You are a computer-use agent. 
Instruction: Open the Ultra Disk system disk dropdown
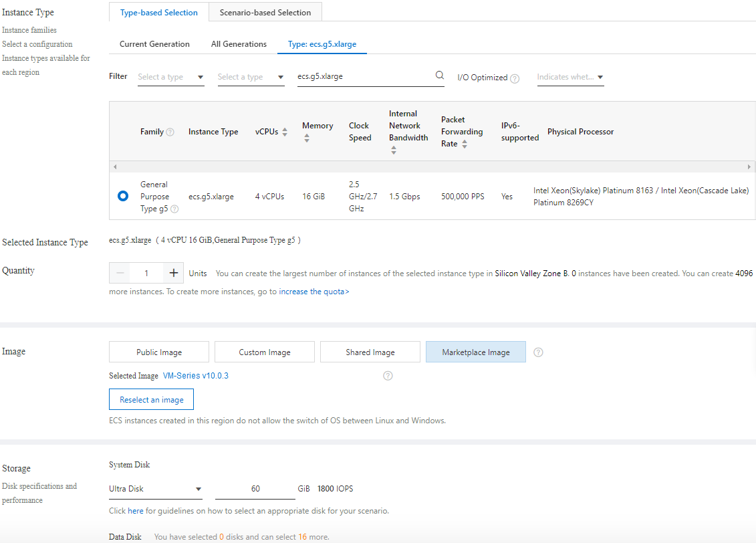[x=155, y=489]
